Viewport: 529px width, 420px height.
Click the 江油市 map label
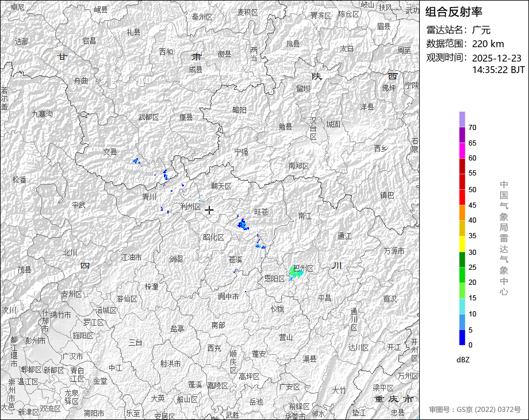click(x=131, y=257)
